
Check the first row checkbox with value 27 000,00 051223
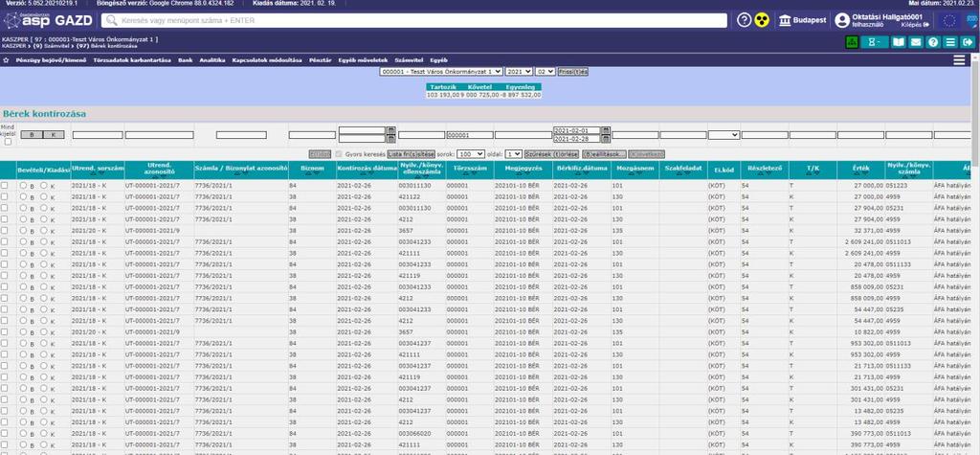pyautogui.click(x=5, y=186)
